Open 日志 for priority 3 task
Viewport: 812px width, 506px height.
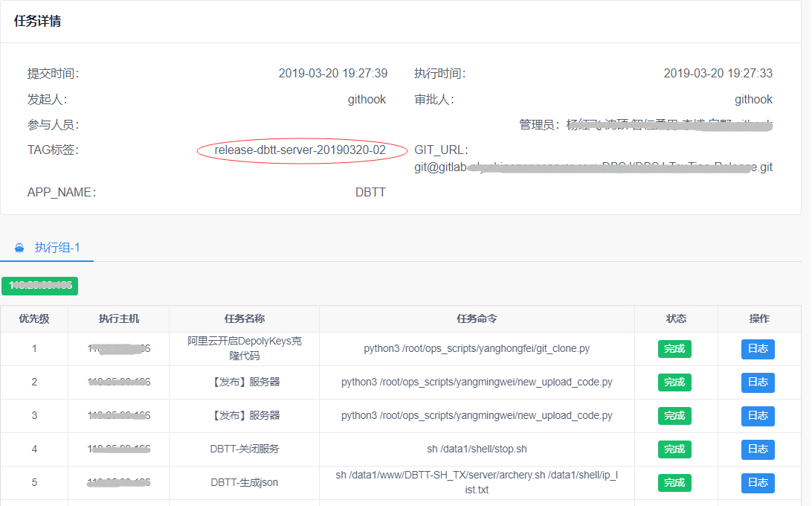(758, 416)
